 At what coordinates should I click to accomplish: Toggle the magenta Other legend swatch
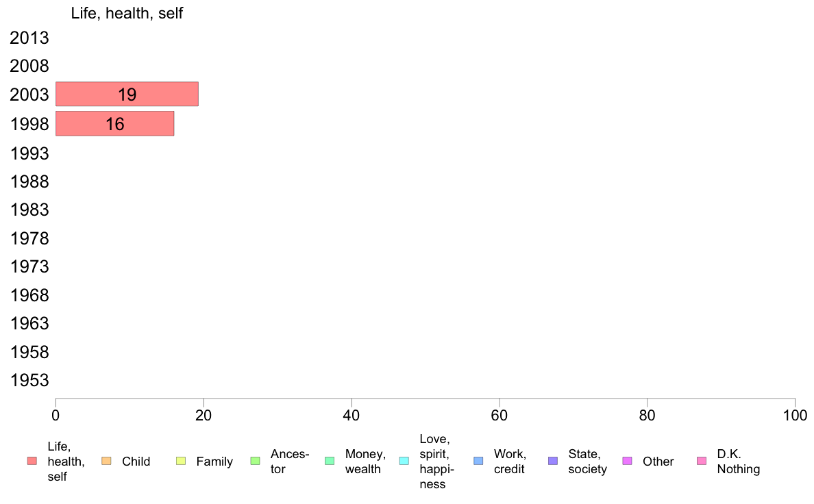coord(627,461)
